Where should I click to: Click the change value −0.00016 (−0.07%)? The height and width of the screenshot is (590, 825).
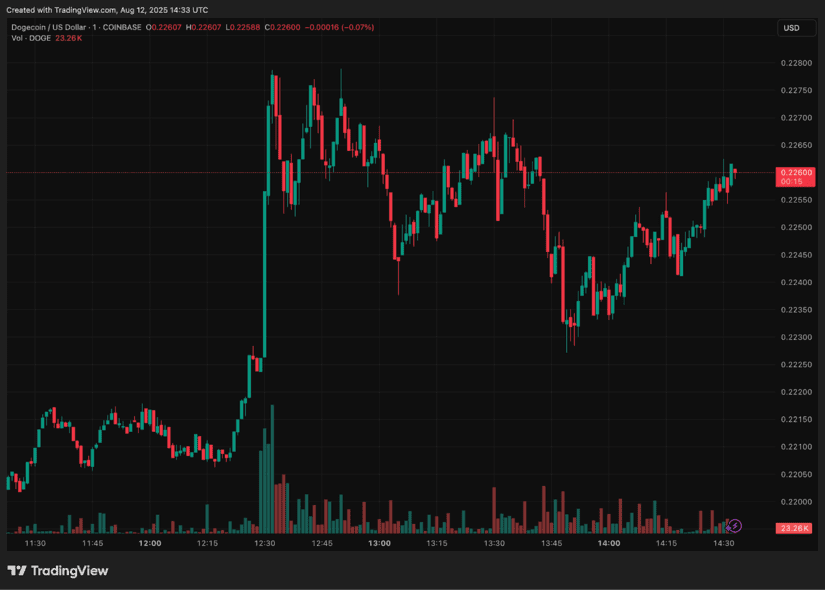tap(339, 27)
